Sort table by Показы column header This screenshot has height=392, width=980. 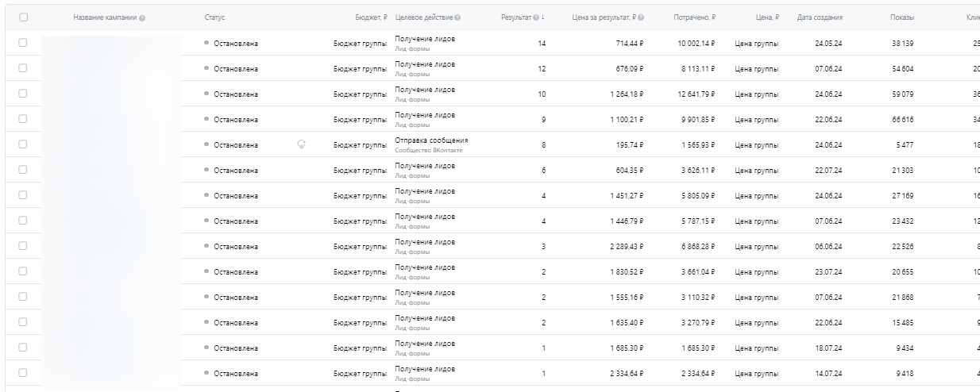[902, 17]
